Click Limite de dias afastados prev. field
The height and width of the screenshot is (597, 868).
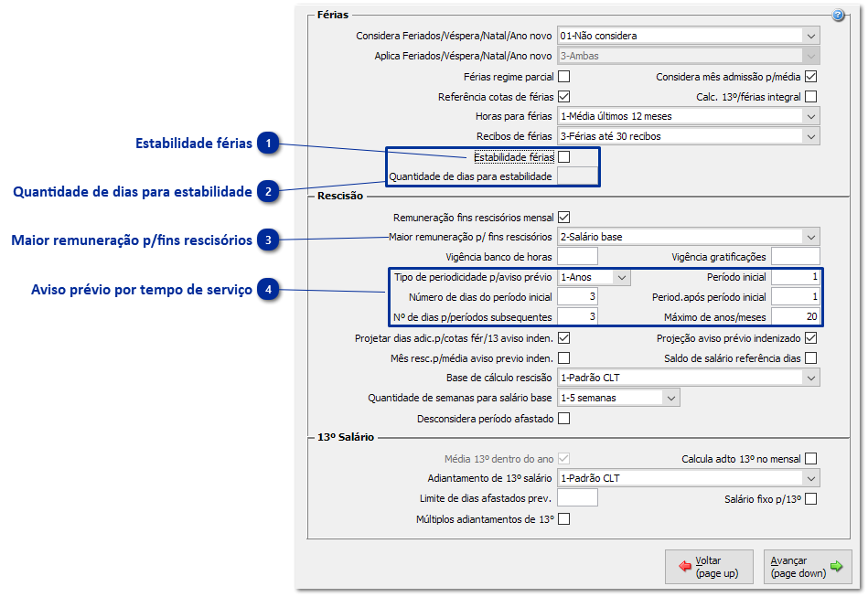577,498
